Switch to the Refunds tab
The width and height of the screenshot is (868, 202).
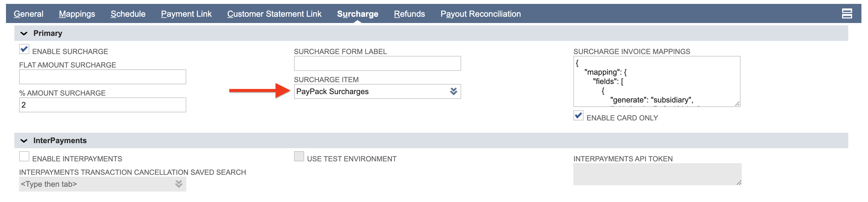(x=410, y=14)
